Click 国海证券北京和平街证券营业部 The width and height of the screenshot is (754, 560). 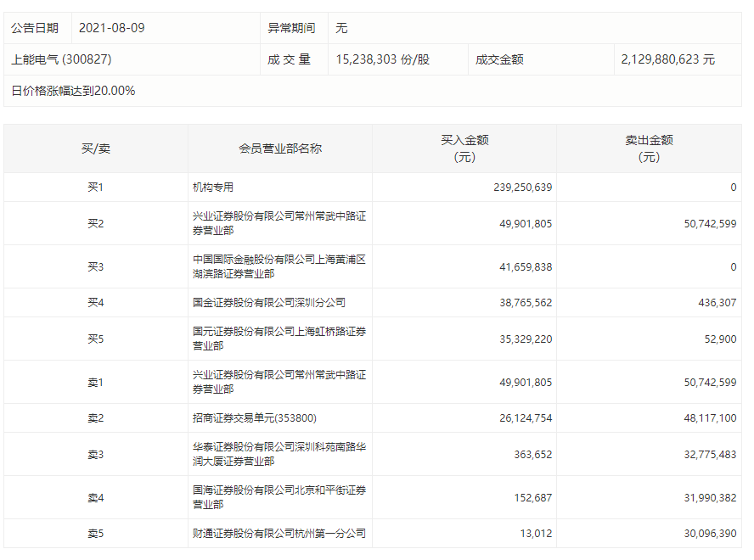[x=280, y=496]
